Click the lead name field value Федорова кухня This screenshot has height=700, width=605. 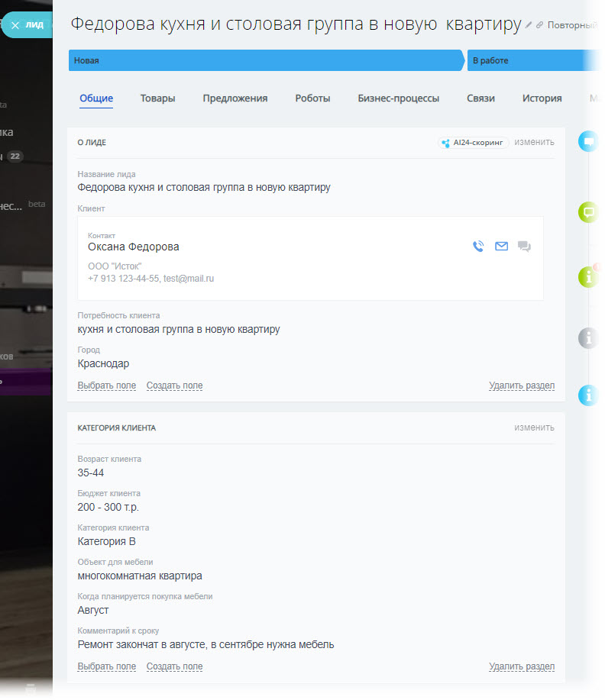(x=204, y=188)
